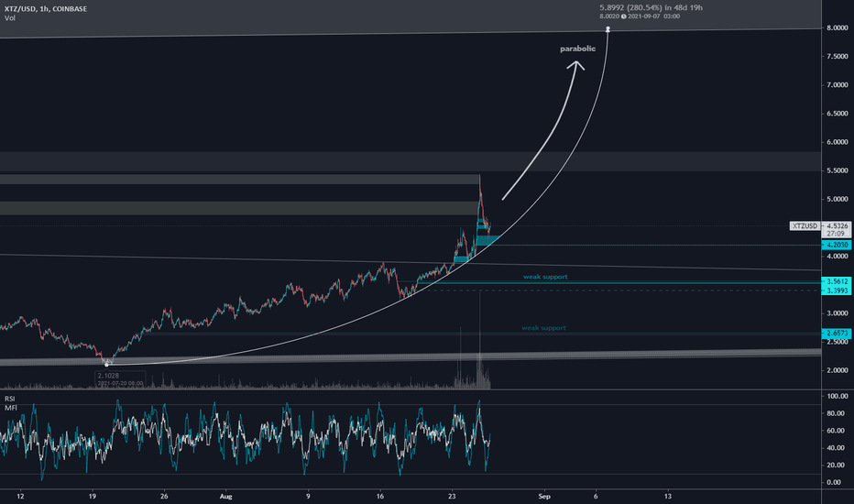Image resolution: width=854 pixels, height=504 pixels.
Task: Click the '23' date on time axis
Action: (x=452, y=497)
